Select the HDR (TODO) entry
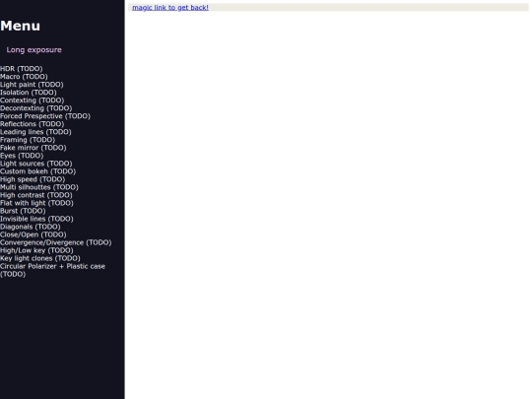This screenshot has height=399, width=532. [x=22, y=69]
